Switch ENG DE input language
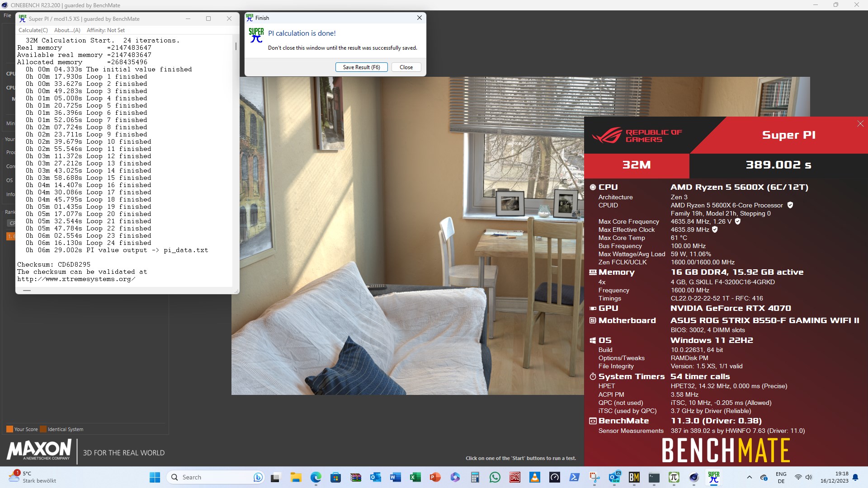The image size is (868, 488). pos(781,477)
